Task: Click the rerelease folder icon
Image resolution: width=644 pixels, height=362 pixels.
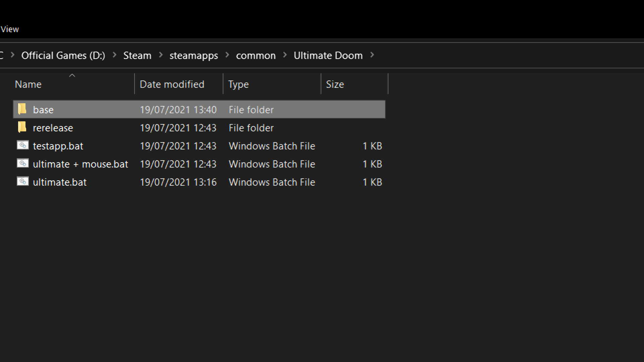Action: point(22,127)
